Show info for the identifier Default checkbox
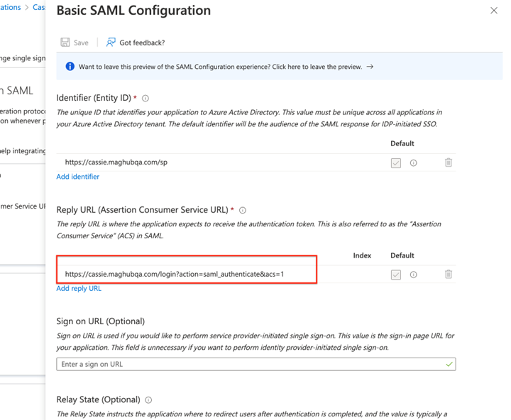511x420 pixels. tap(414, 163)
